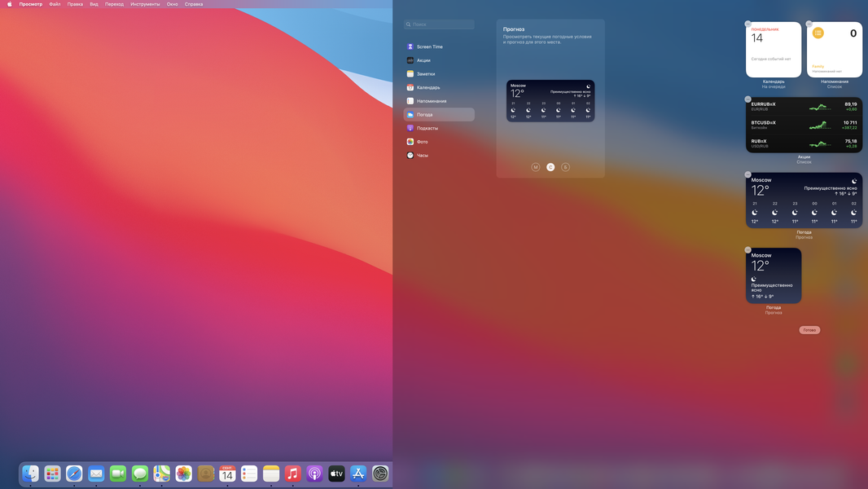Click EURRUB=X row in Акции widget
The height and width of the screenshot is (489, 868).
(804, 106)
